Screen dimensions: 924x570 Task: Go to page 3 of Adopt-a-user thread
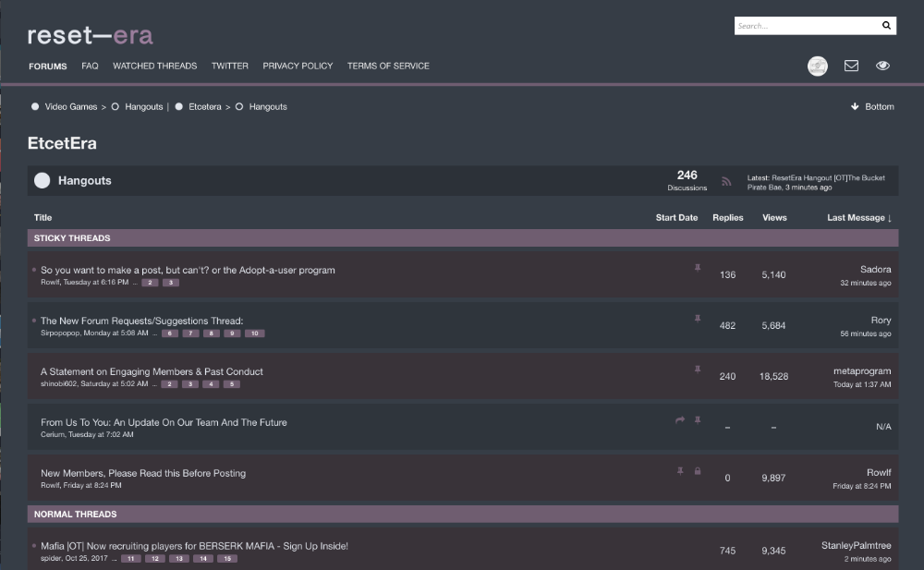[x=171, y=283]
